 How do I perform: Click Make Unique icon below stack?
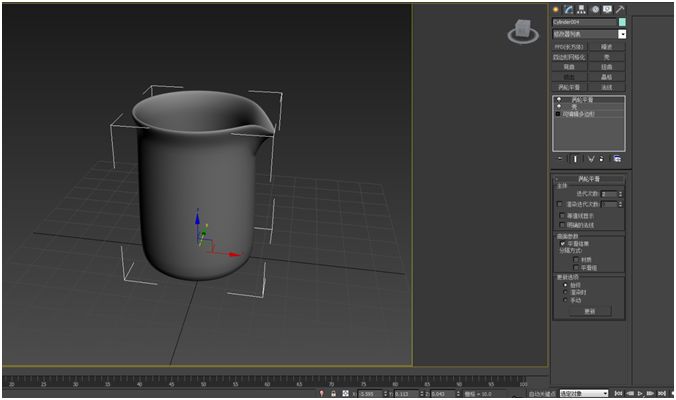pyautogui.click(x=591, y=159)
